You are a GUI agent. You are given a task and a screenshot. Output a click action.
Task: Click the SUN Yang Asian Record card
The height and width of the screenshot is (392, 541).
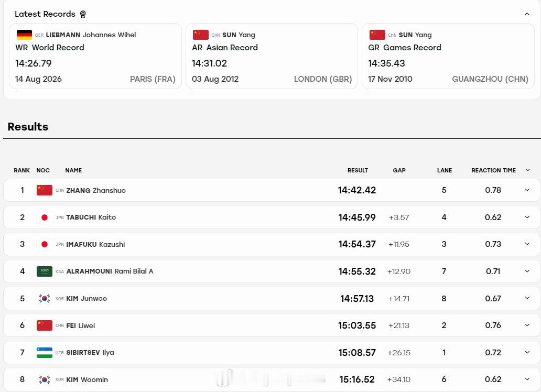[272, 56]
